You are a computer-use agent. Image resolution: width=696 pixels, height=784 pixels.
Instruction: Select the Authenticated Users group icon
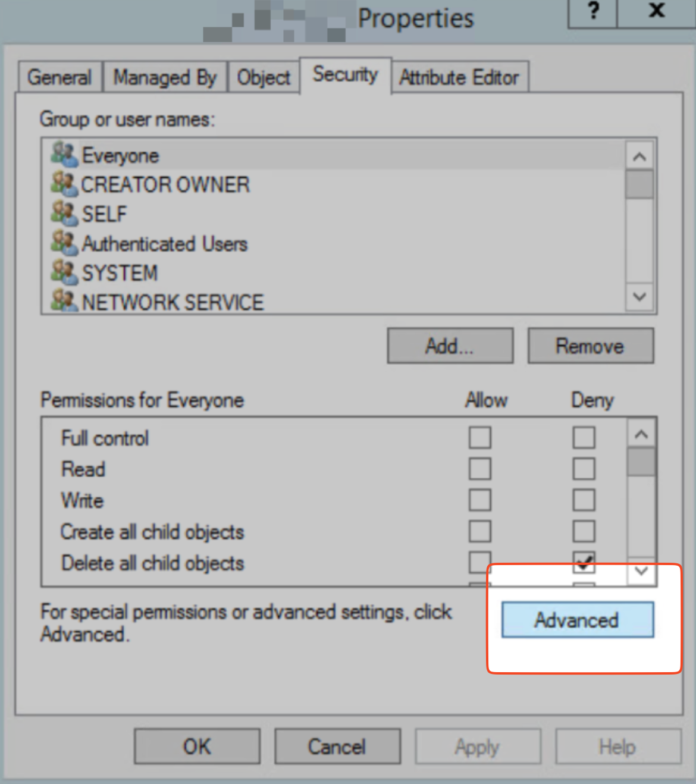tap(64, 243)
